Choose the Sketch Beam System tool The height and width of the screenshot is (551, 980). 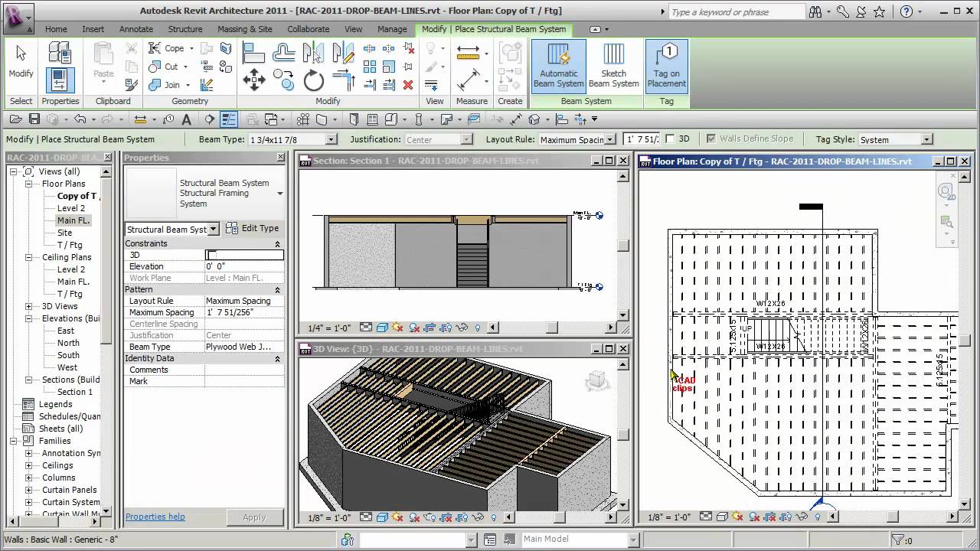[x=613, y=66]
